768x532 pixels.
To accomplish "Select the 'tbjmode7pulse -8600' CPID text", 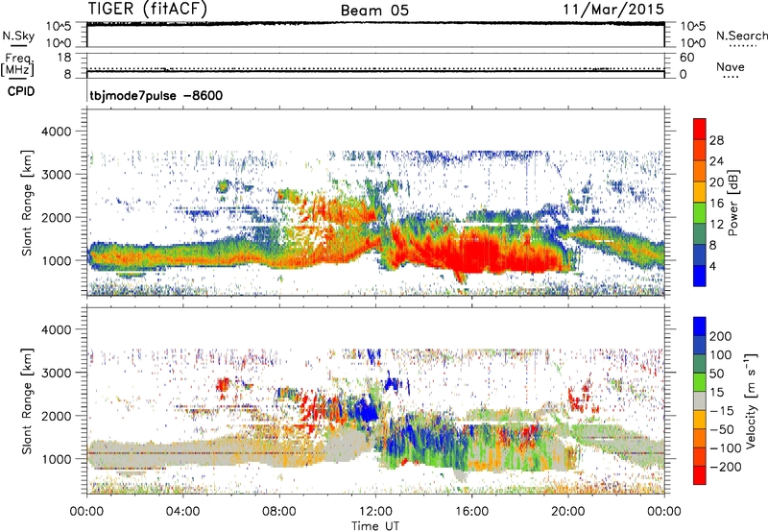I will pos(156,95).
